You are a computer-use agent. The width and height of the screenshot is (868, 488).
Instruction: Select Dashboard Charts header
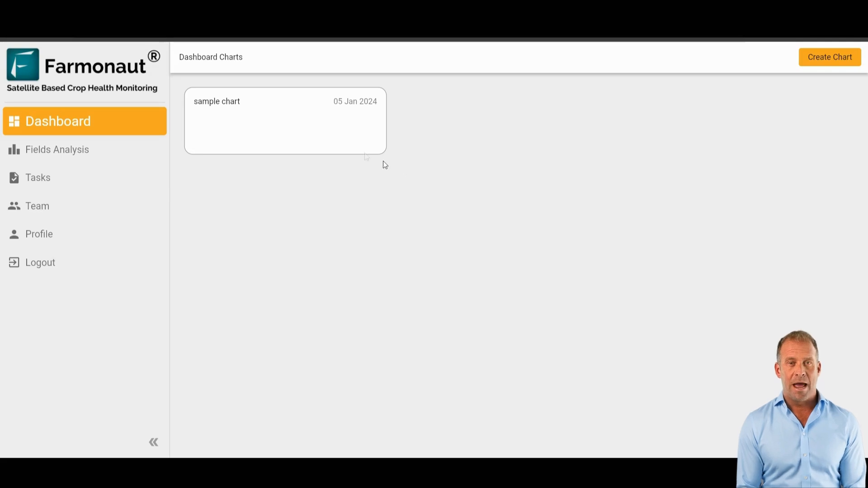210,56
